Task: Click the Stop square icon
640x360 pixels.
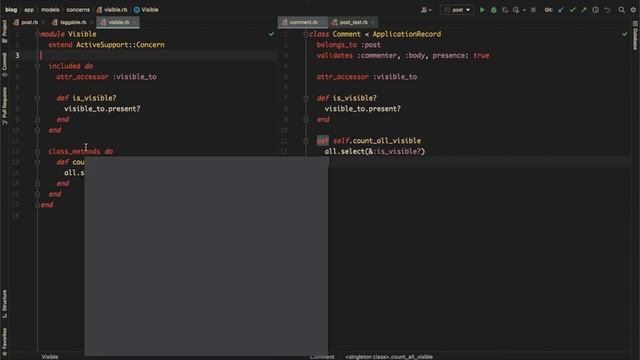Action: tap(533, 10)
